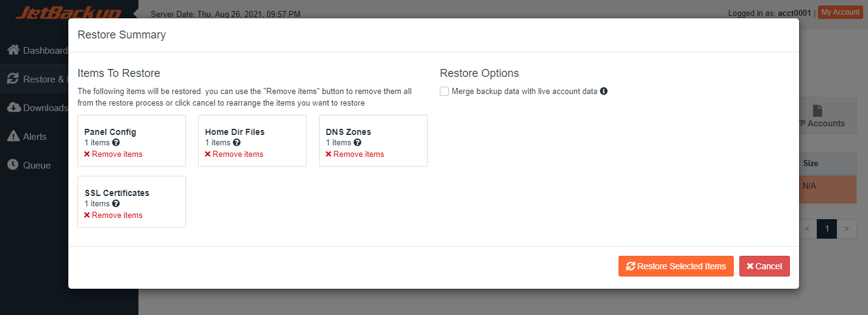Image resolution: width=868 pixels, height=315 pixels.
Task: Click the Queue clock icon
Action: [13, 165]
